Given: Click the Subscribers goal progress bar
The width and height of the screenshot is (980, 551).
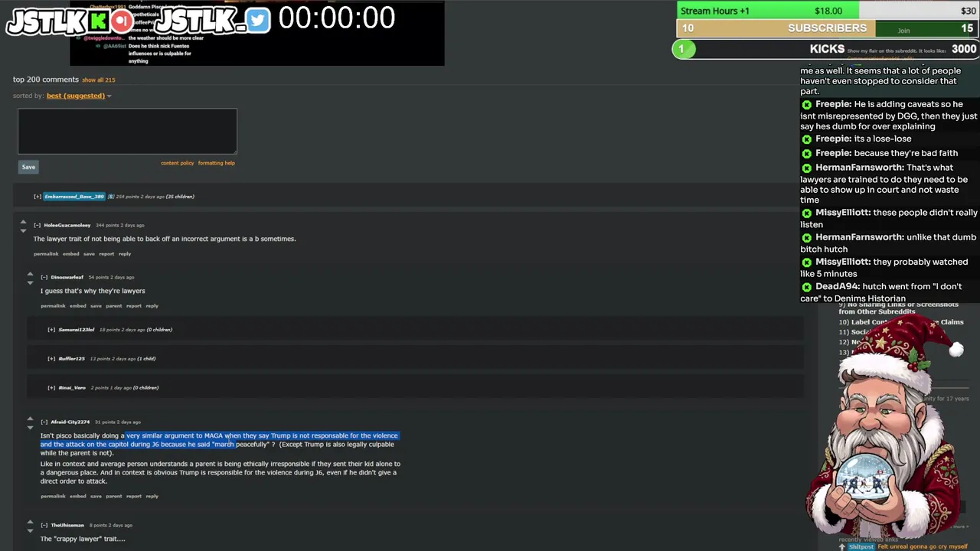Looking at the screenshot, I should (x=828, y=28).
